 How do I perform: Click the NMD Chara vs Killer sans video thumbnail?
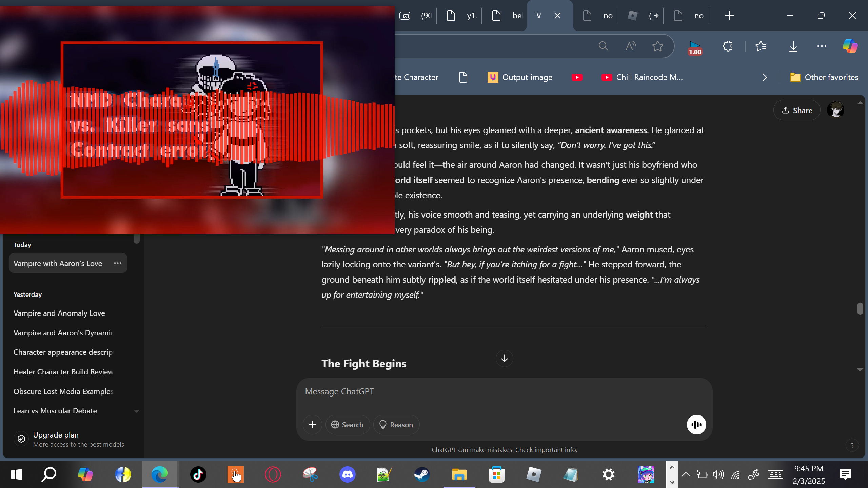[x=197, y=120]
